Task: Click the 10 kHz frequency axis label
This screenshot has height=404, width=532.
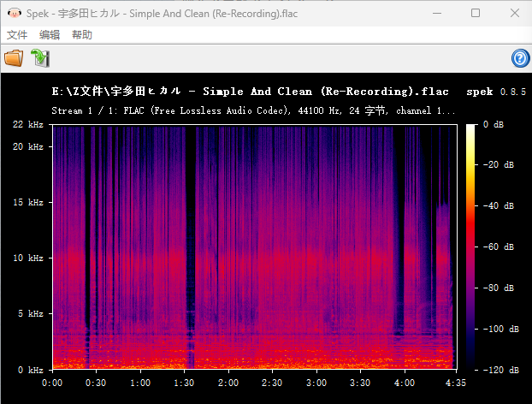Action: (x=28, y=258)
